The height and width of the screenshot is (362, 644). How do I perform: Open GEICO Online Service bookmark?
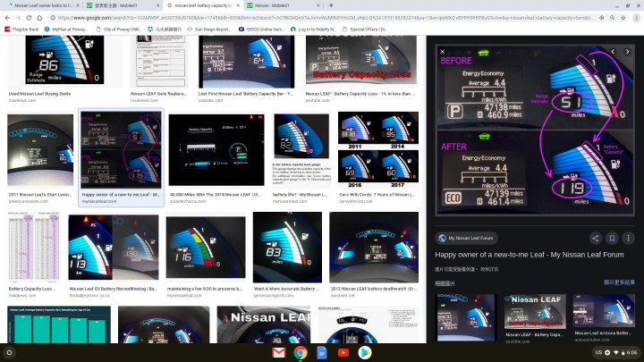(261, 29)
